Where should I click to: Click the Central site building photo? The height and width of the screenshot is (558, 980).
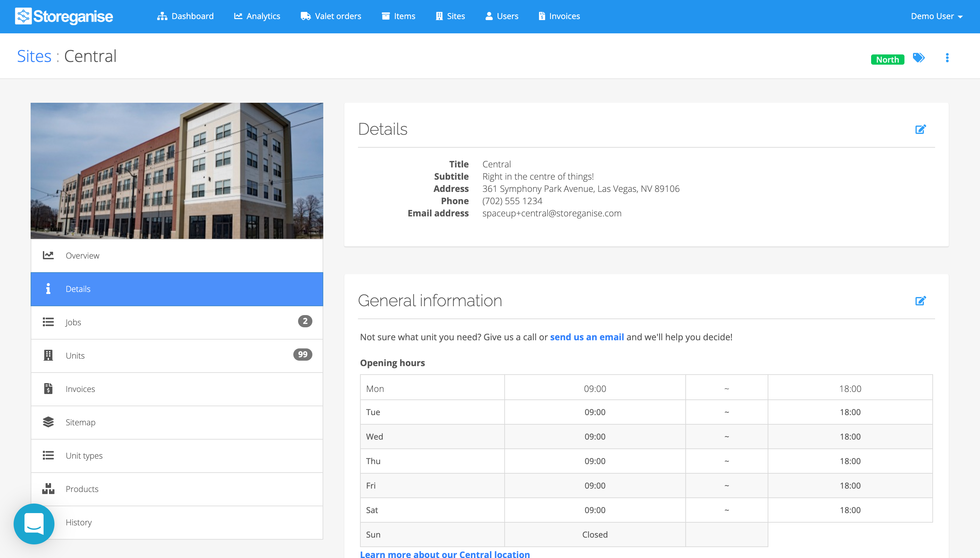[x=177, y=170]
